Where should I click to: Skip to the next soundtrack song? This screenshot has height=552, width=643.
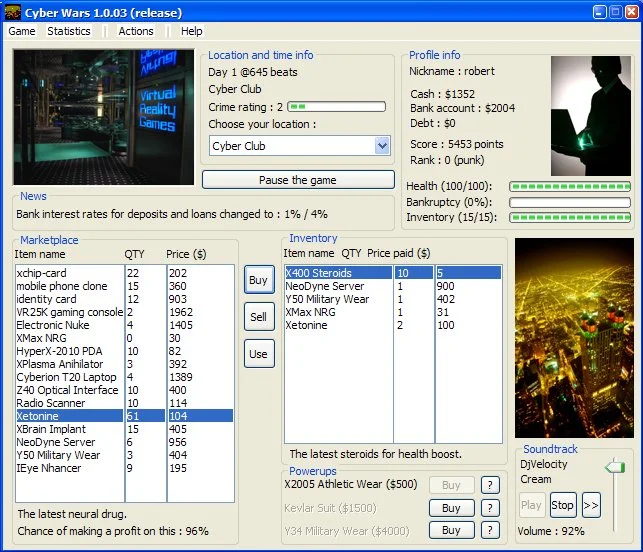click(591, 505)
